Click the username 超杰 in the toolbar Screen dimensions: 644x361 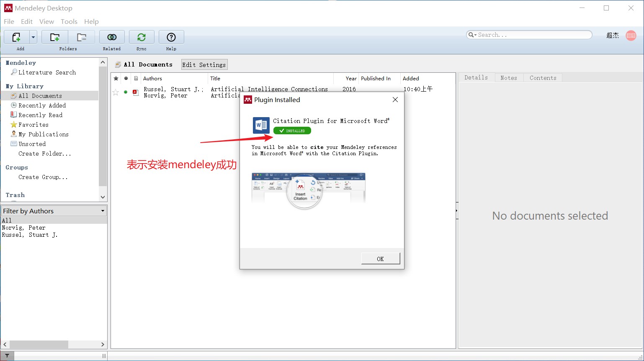613,36
